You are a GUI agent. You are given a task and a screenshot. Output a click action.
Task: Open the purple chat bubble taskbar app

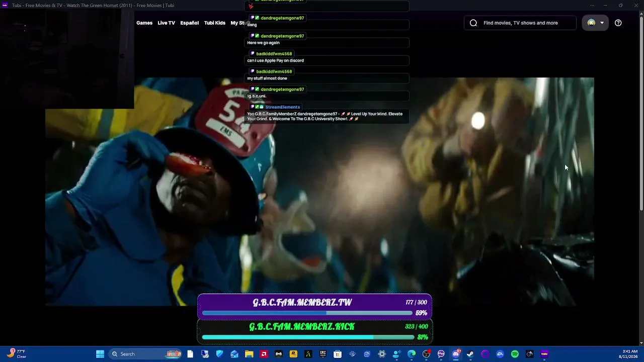441,354
